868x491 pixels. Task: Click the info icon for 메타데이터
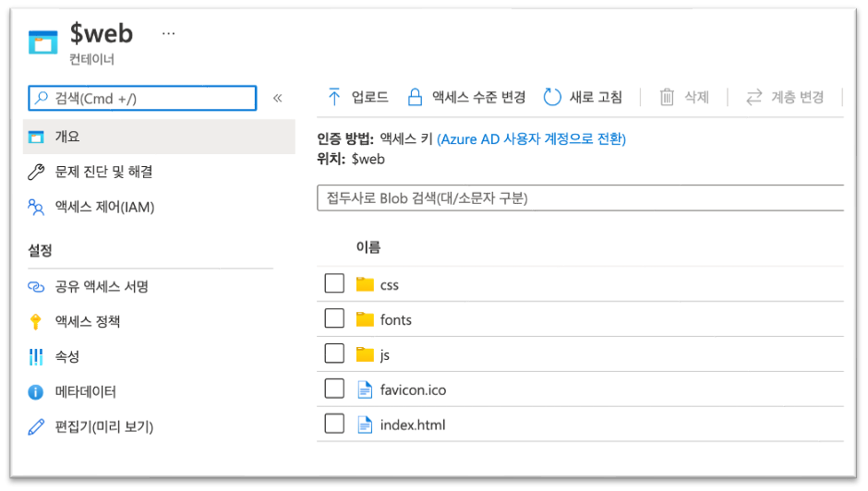click(x=35, y=392)
